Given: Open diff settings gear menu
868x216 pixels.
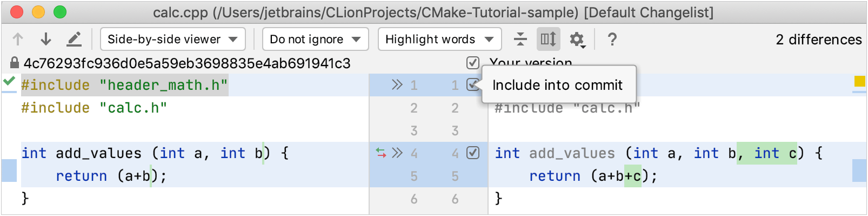Looking at the screenshot, I should pos(577,39).
